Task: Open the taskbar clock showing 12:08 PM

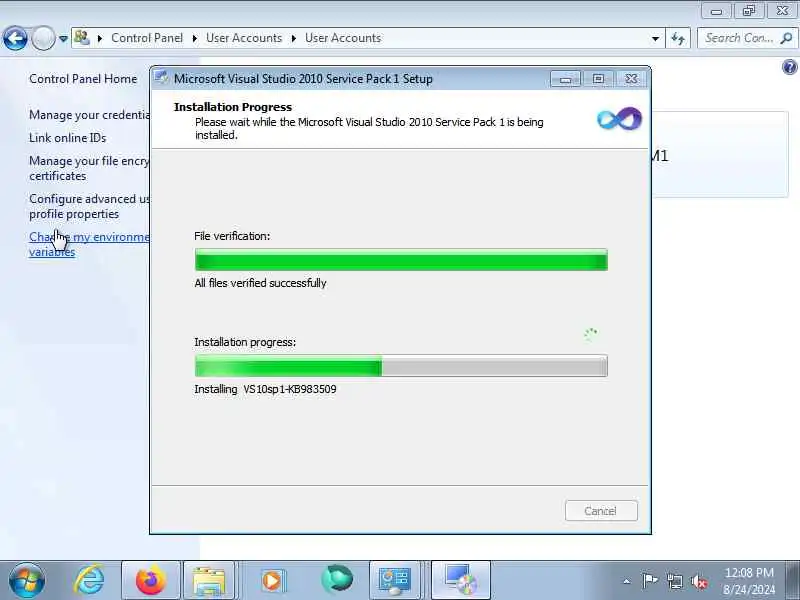Action: [749, 581]
